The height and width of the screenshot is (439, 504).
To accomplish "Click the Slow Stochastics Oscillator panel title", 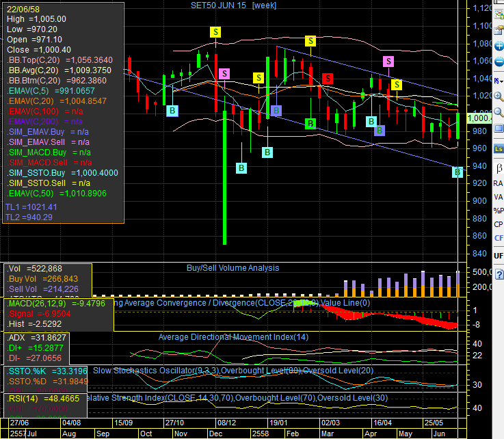I will click(233, 370).
